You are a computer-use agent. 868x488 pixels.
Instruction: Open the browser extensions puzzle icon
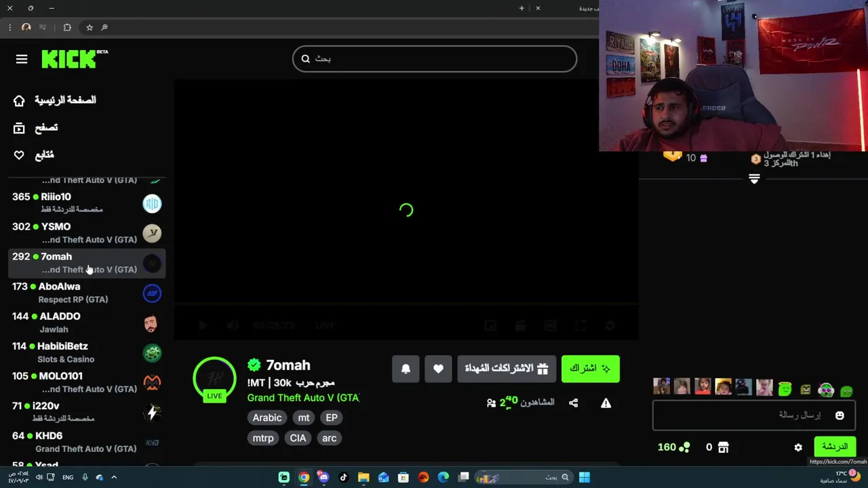click(x=67, y=27)
